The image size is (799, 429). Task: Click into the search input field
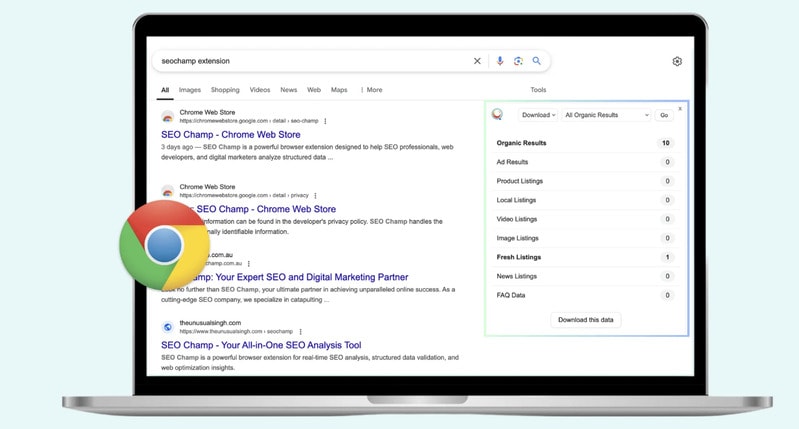click(x=310, y=61)
